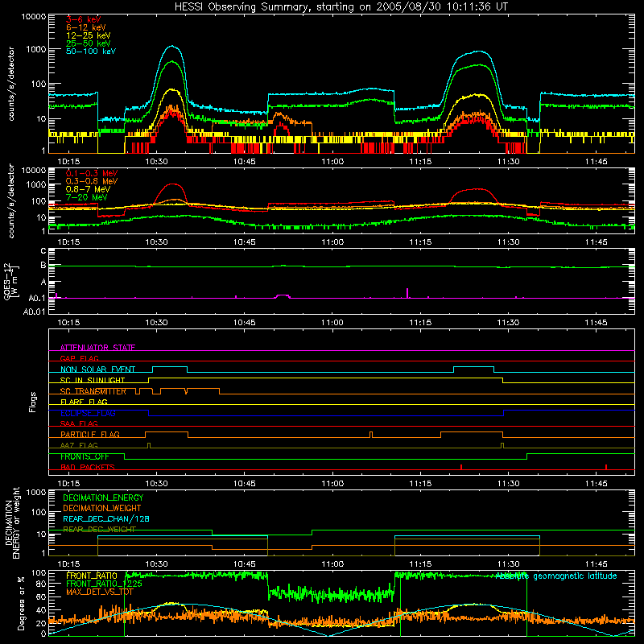Click 10:45 time tick under Flags panel
This screenshot has height=644, width=644.
245,484
